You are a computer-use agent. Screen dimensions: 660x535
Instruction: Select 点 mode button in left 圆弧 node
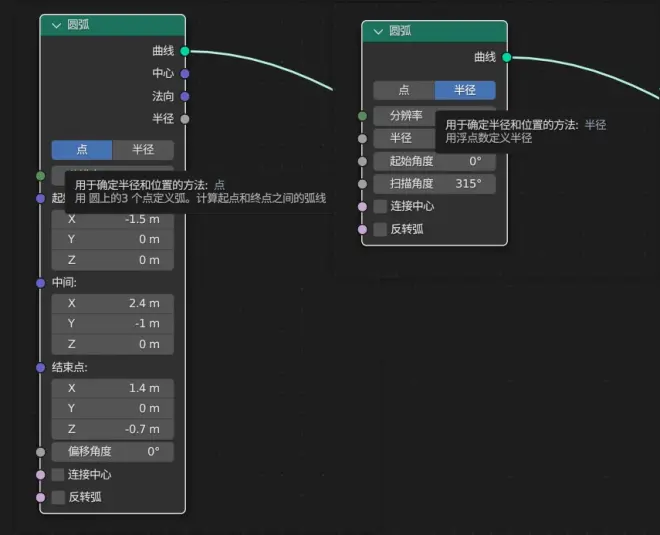82,149
